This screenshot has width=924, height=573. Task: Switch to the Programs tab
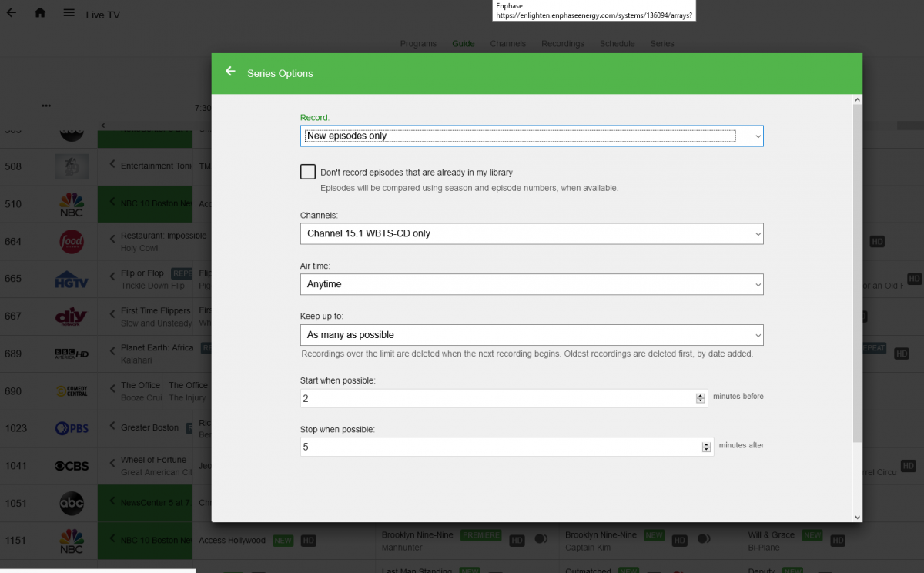(418, 44)
